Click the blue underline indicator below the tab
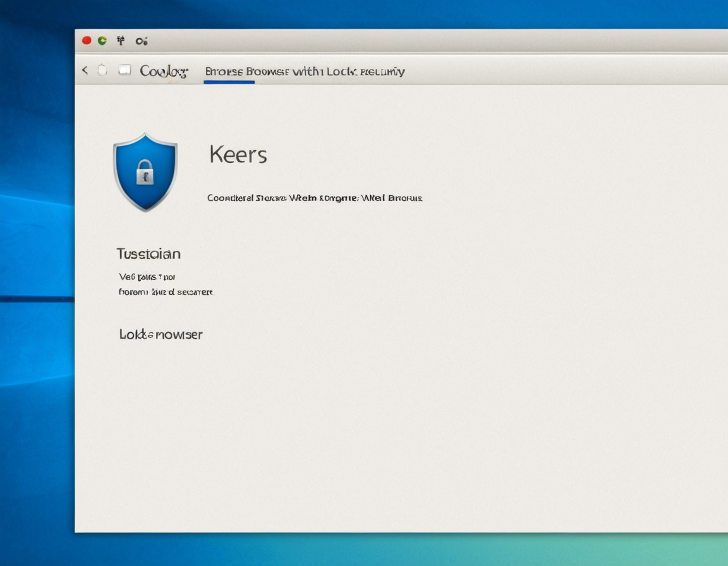The width and height of the screenshot is (728, 566). [x=229, y=82]
